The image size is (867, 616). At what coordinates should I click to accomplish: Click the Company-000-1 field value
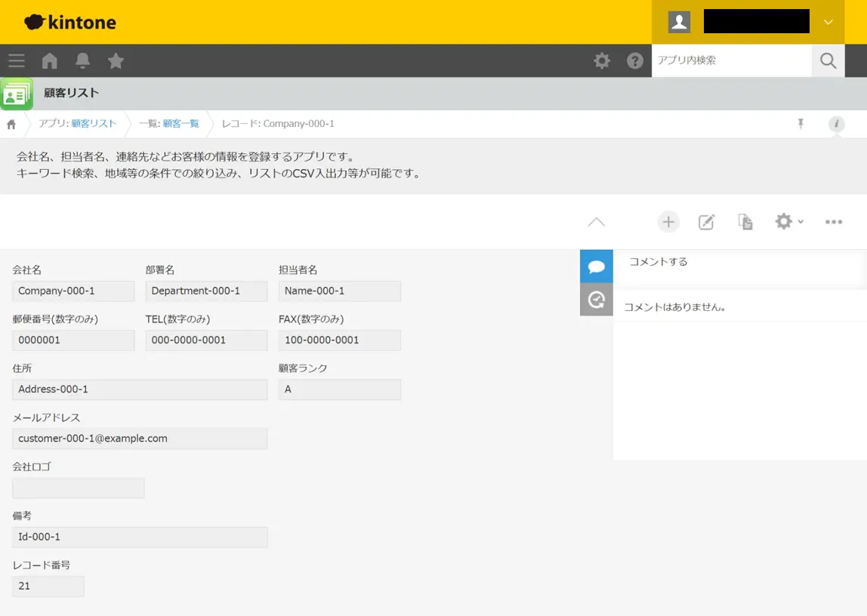point(73,291)
